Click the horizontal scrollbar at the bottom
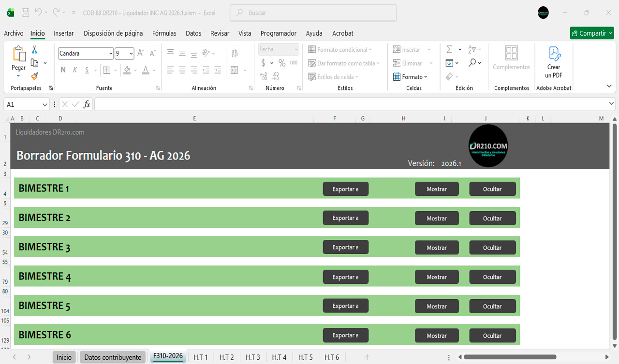Image resolution: width=619 pixels, height=364 pixels. [x=510, y=357]
